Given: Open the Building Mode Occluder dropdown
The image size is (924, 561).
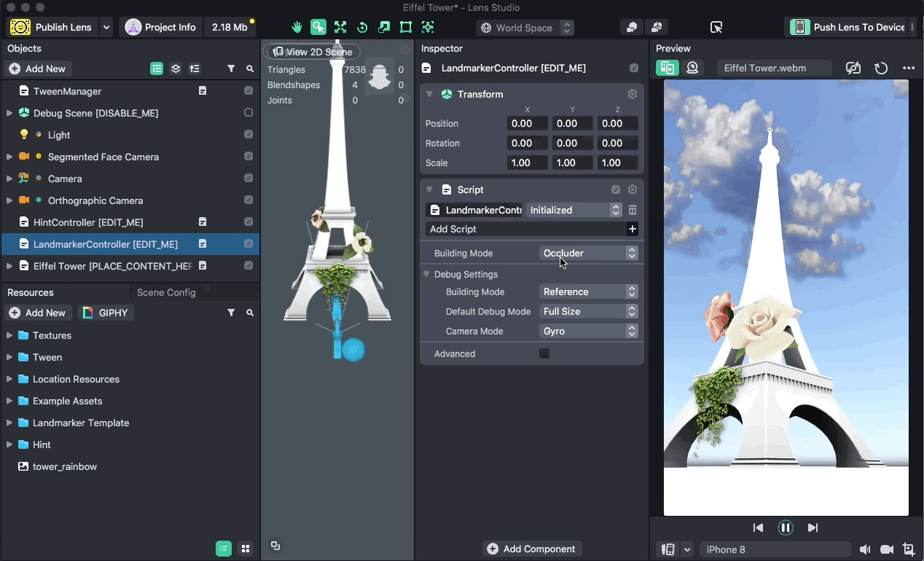Looking at the screenshot, I should pyautogui.click(x=589, y=253).
